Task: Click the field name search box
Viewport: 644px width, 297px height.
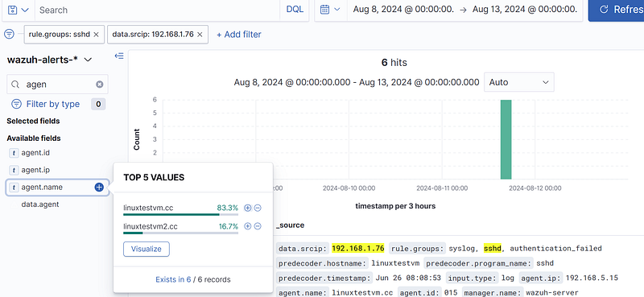Action: (57, 85)
